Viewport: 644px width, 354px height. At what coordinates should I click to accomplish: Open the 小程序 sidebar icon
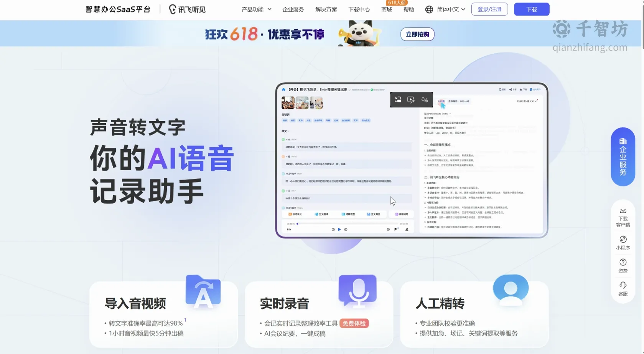623,243
